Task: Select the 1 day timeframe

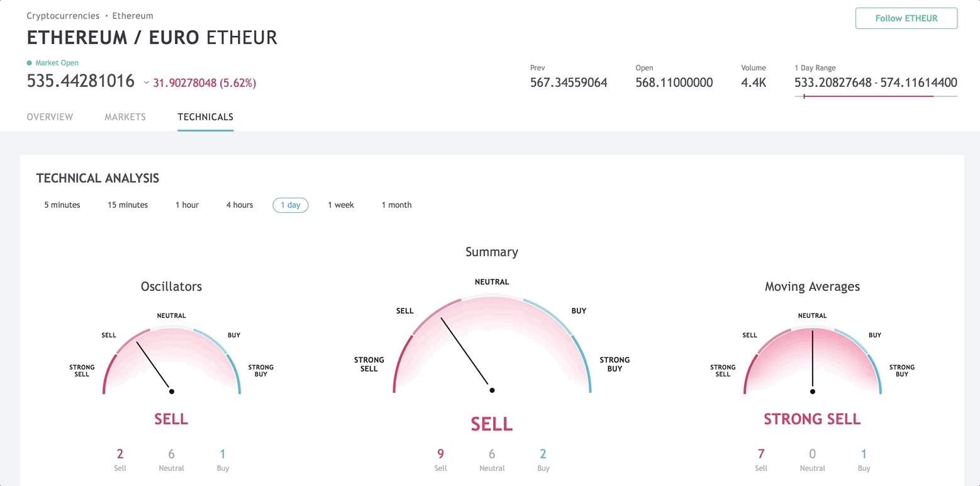Action: click(291, 205)
